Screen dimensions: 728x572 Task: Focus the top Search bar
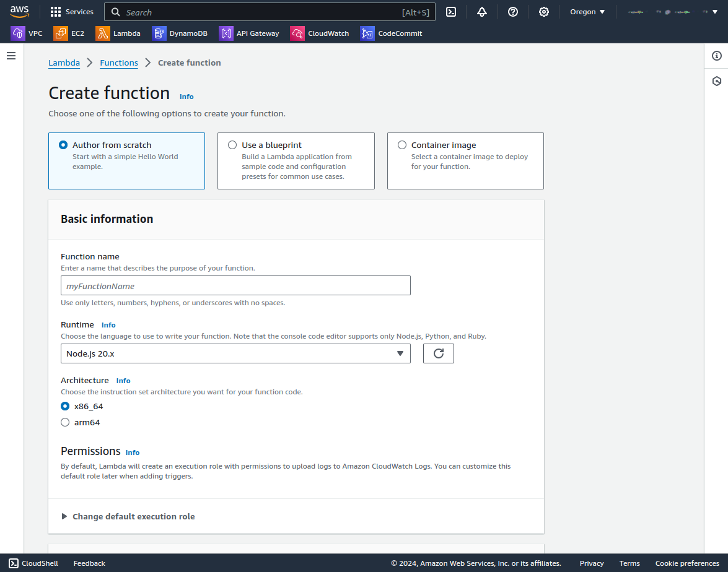pyautogui.click(x=270, y=12)
